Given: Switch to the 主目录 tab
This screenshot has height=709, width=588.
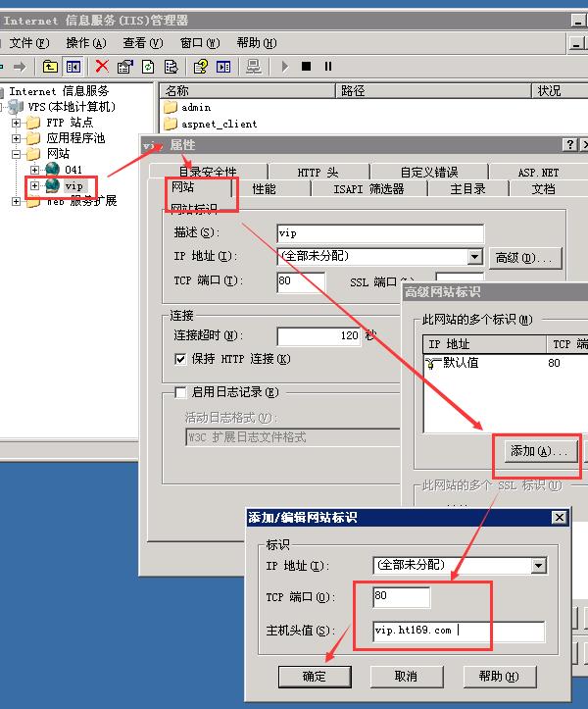Looking at the screenshot, I should tap(467, 188).
